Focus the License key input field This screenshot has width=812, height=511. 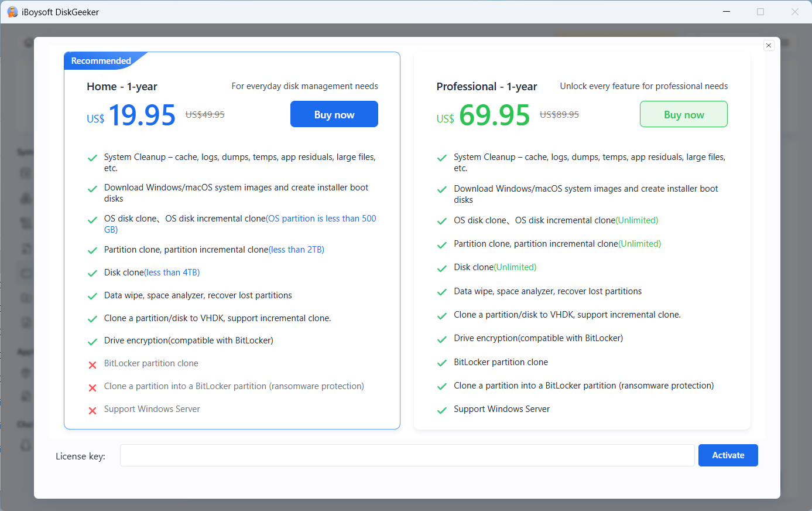click(407, 455)
